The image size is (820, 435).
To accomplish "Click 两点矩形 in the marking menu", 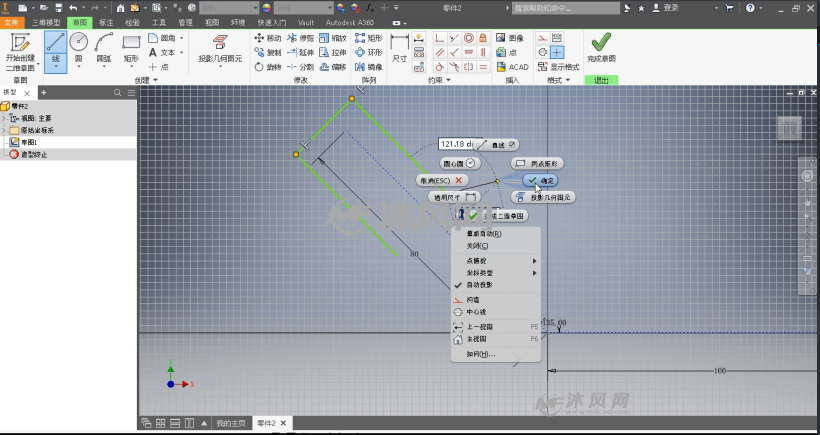I will (537, 164).
